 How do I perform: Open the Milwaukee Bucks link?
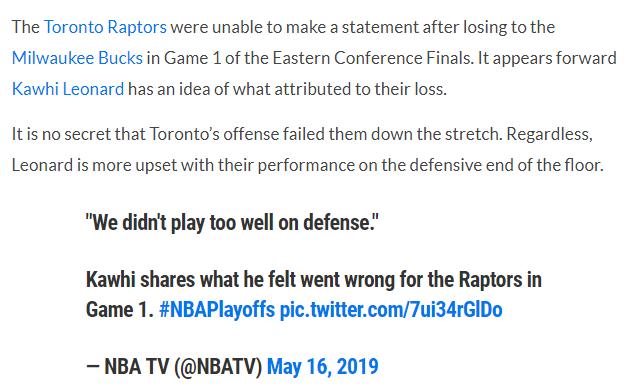tap(77, 58)
